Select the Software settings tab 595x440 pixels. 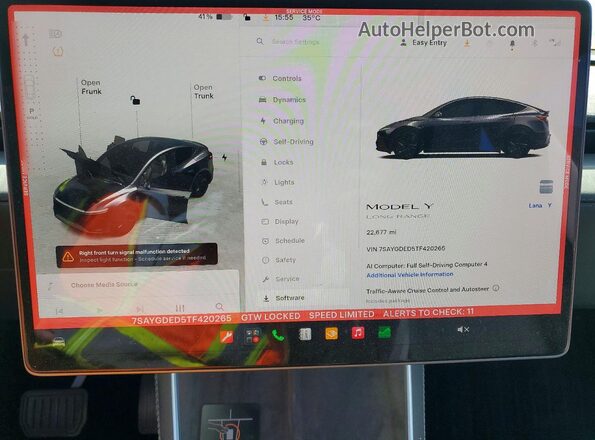pos(303,298)
